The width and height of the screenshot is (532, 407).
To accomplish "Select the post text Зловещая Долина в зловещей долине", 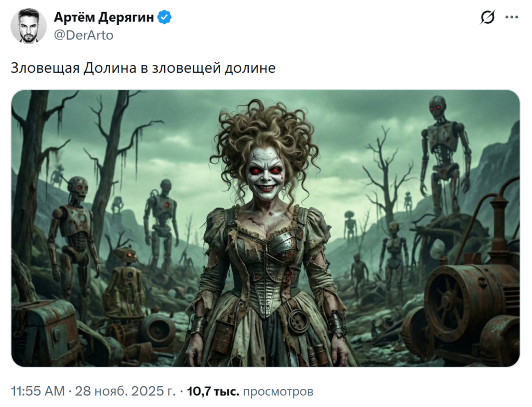I will coord(143,68).
